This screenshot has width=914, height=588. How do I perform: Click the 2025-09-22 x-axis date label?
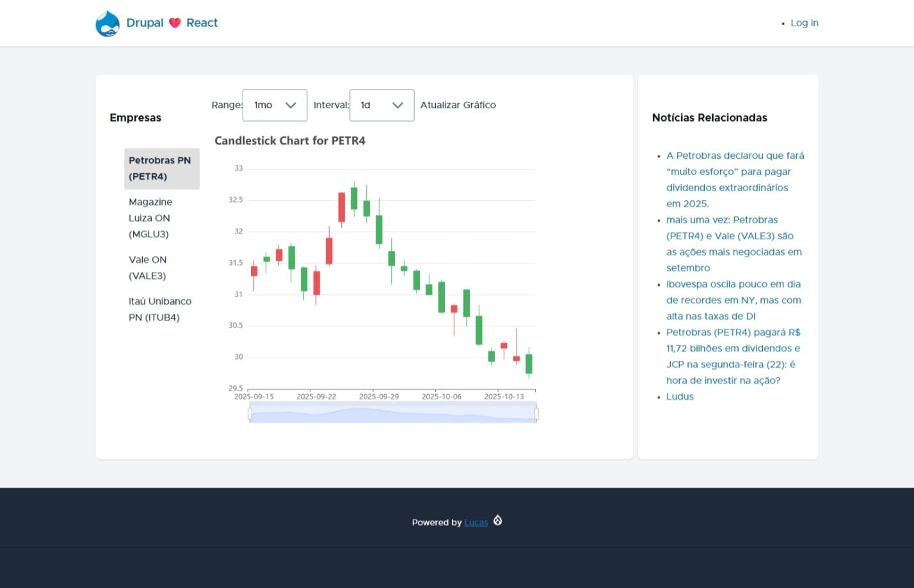(316, 397)
